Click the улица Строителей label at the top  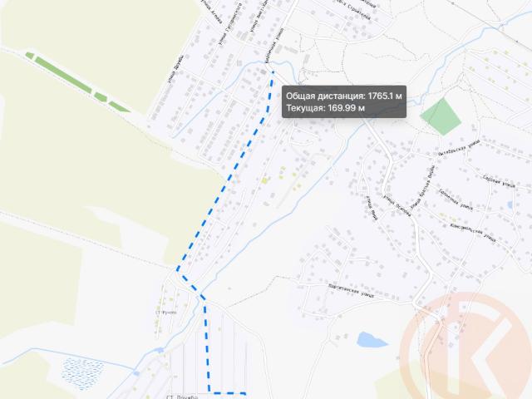click(x=355, y=10)
